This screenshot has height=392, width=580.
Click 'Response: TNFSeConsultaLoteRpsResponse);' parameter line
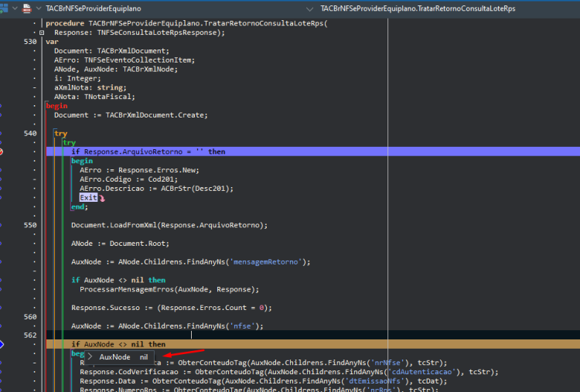[x=139, y=32]
